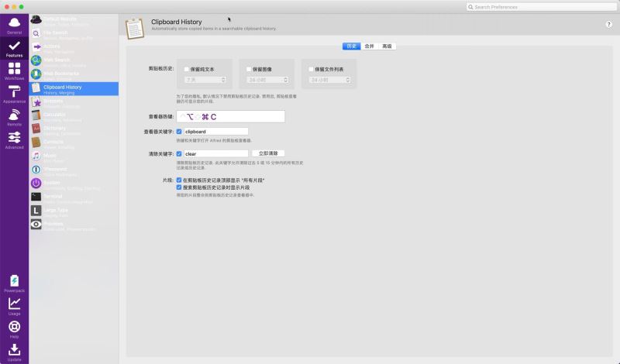Toggle the clear keyword checkbox
620x364 pixels.
[x=179, y=154]
